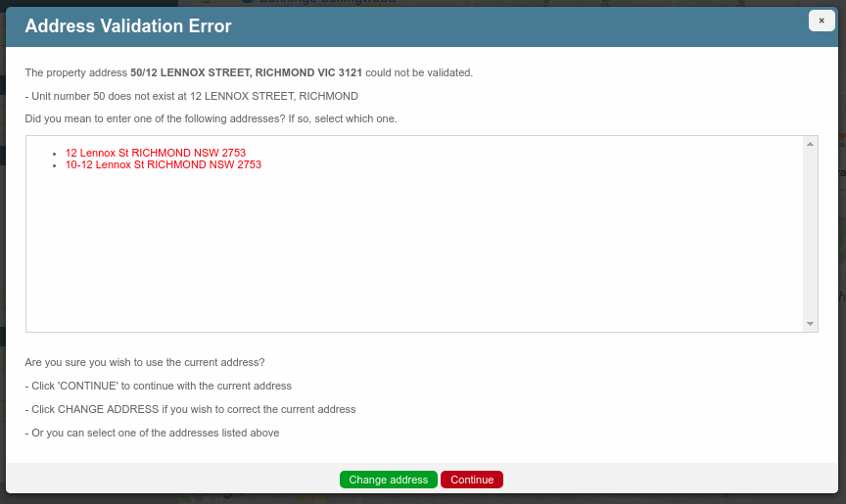
Task: Click the bullet beside 12 Lennox St
Action: [57, 154]
